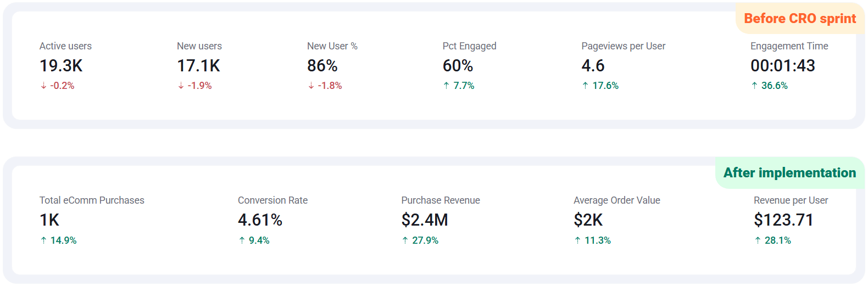
Task: Select the New users label
Action: point(199,46)
